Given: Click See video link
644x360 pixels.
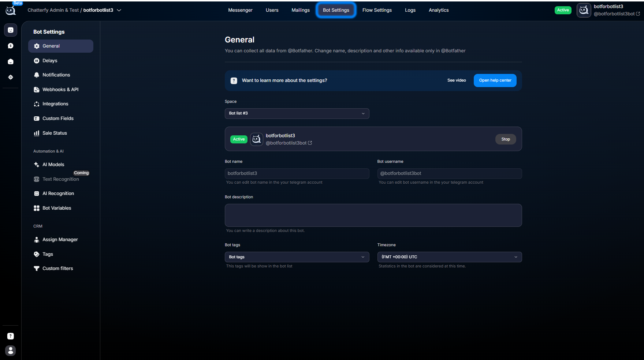Looking at the screenshot, I should 457,80.
